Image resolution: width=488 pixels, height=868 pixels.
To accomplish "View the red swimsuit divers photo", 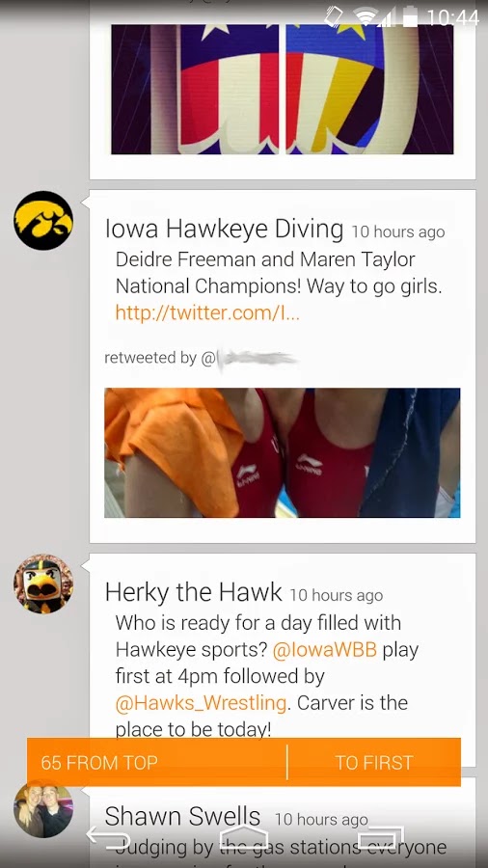I will [283, 453].
